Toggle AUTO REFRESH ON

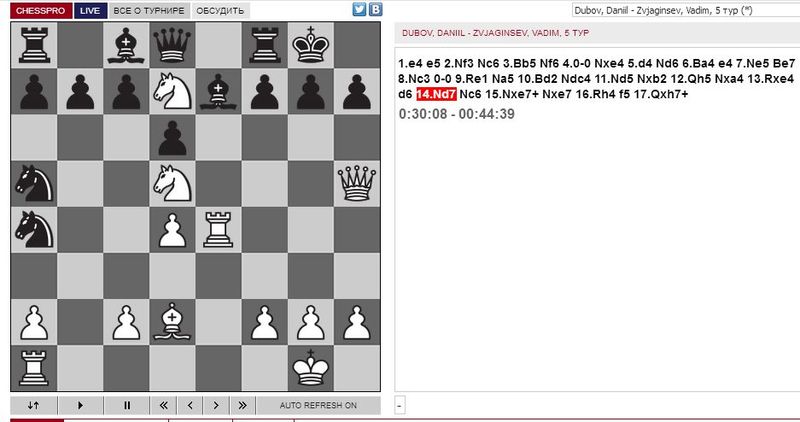point(318,406)
